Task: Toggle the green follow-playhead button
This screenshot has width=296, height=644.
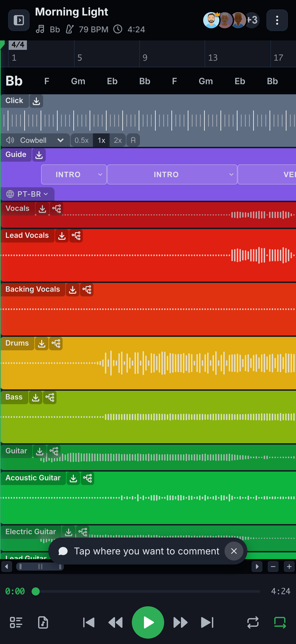Action: (280, 622)
